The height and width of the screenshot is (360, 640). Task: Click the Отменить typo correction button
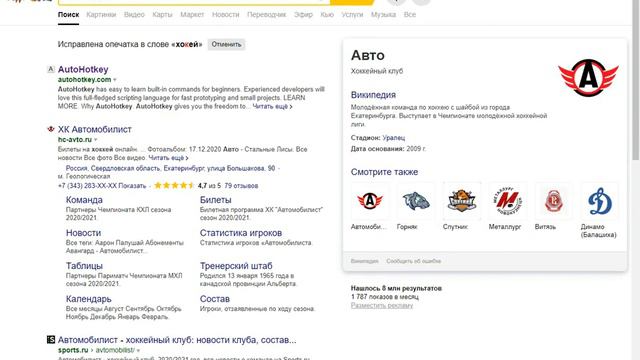[226, 44]
